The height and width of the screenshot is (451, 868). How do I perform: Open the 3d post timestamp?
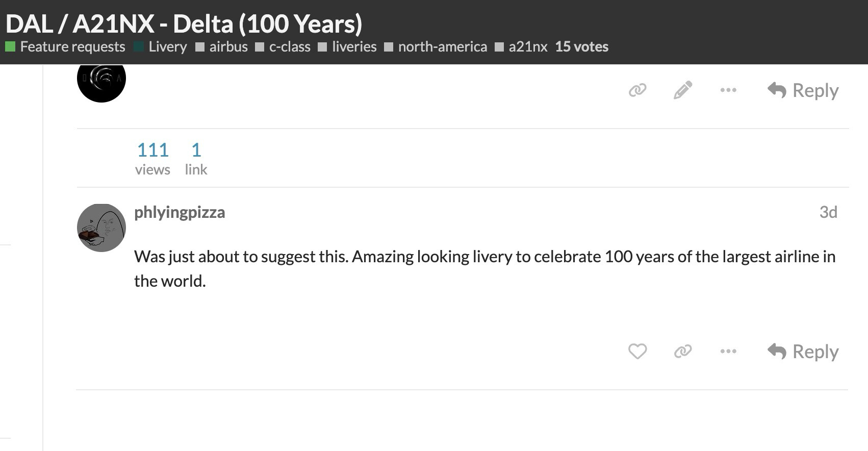pos(828,212)
